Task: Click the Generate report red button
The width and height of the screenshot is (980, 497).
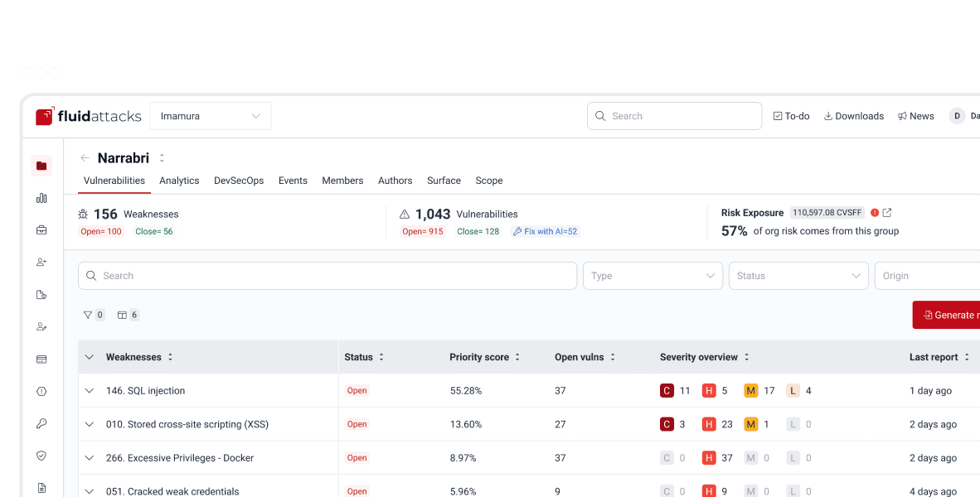Action: click(946, 315)
